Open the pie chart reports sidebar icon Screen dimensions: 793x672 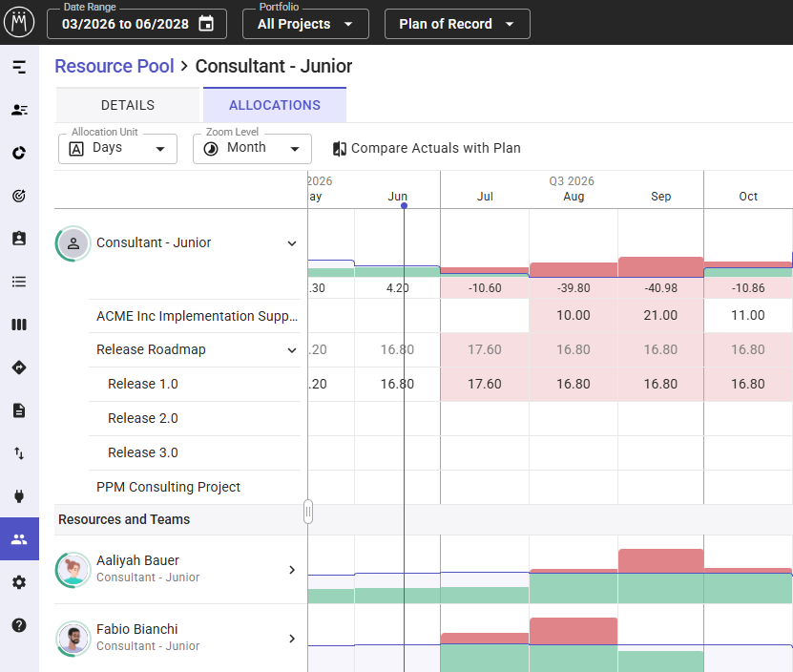(19, 153)
